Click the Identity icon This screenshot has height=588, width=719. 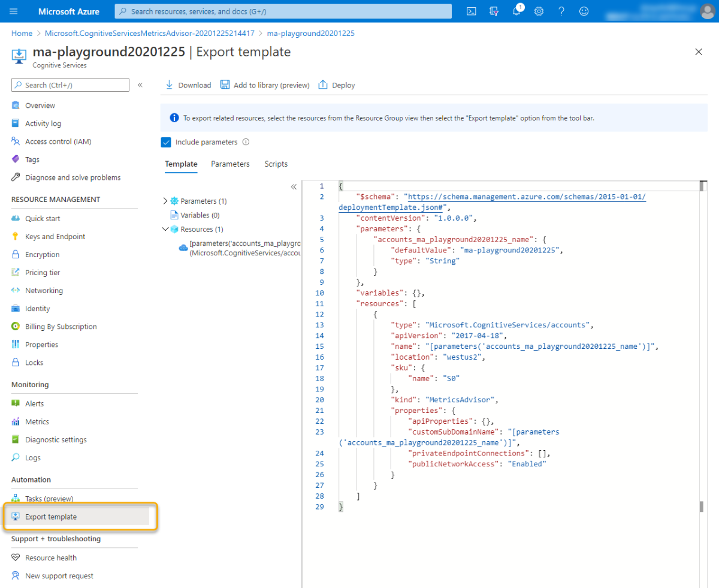click(16, 309)
